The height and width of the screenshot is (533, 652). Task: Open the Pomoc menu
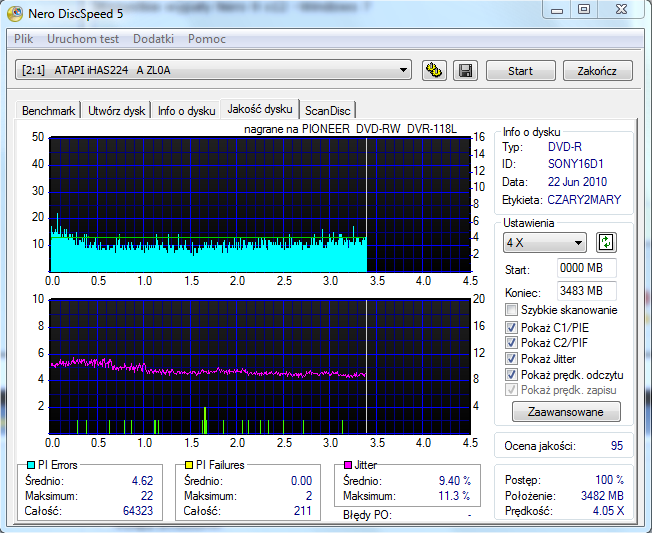pos(207,39)
